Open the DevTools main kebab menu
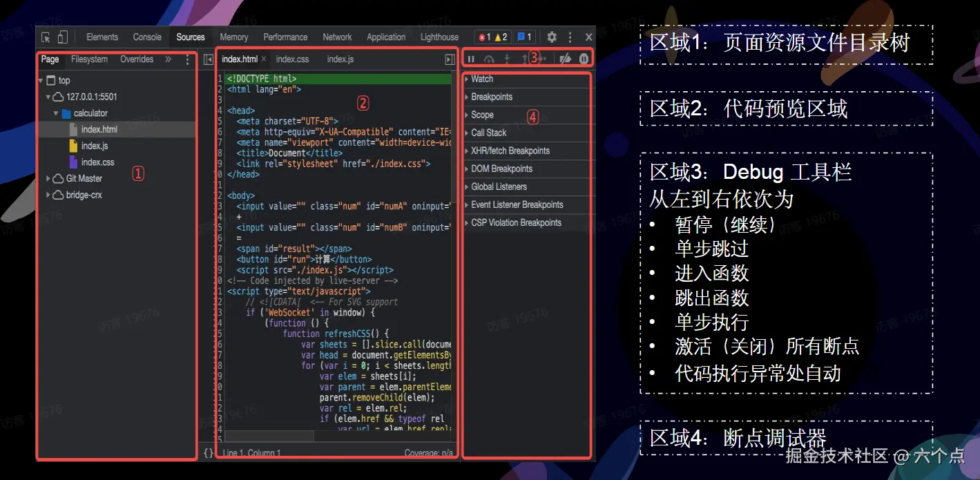 coord(570,37)
